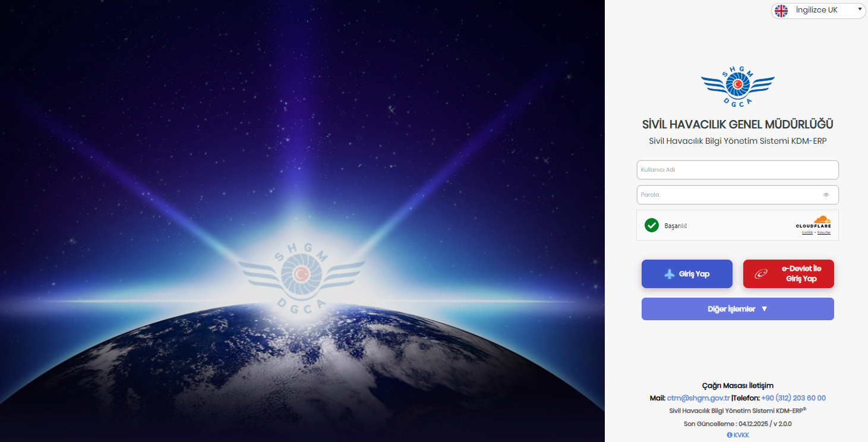Focus the Kullanıcı Adı input field

click(x=738, y=170)
